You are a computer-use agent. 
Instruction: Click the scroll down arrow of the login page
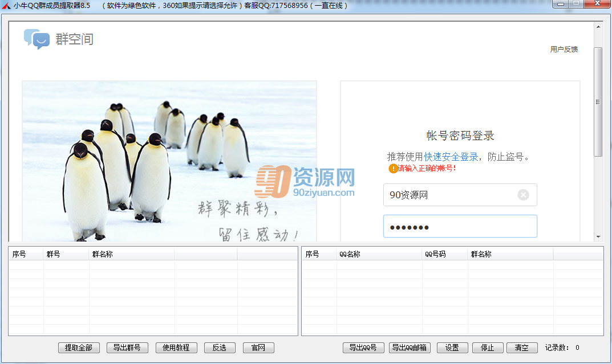(x=598, y=236)
